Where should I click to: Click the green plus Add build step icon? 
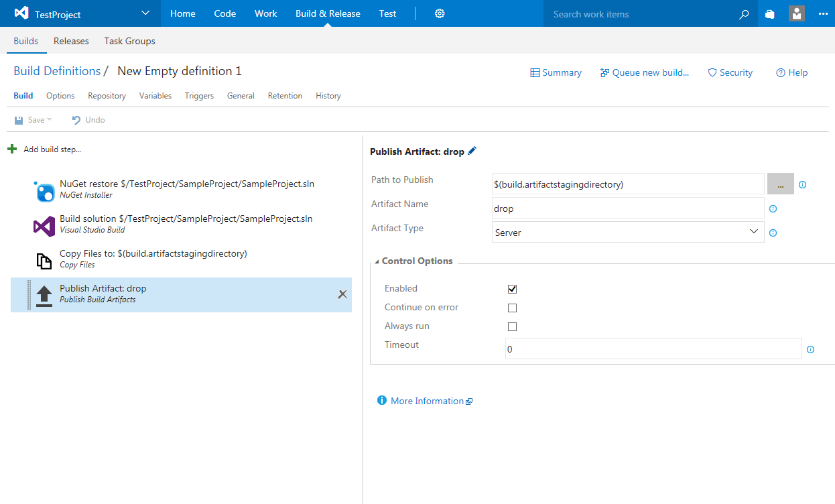pos(12,149)
